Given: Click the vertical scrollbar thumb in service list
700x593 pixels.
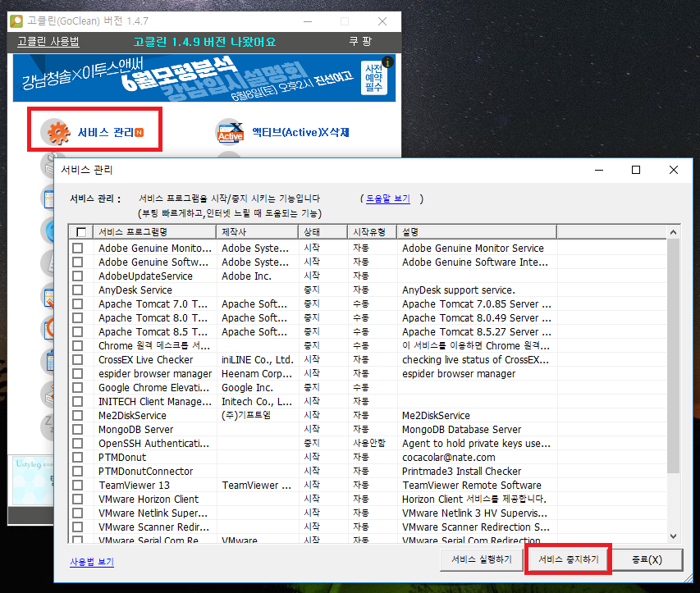Looking at the screenshot, I should 673,356.
